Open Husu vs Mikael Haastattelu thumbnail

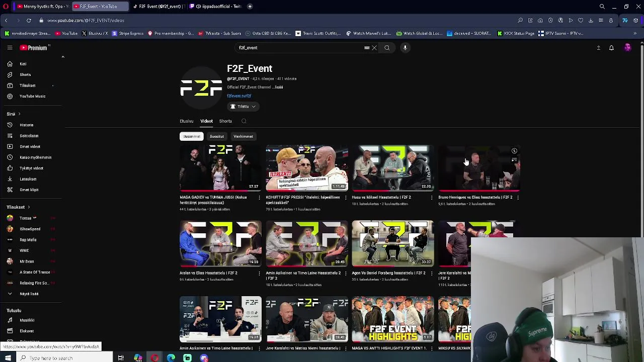pos(393,168)
